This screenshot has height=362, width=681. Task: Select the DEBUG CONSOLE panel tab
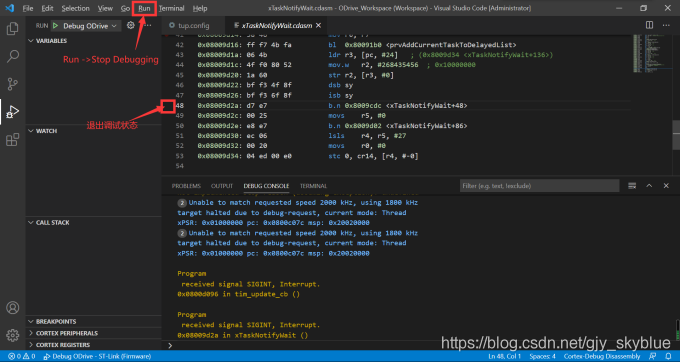(266, 186)
